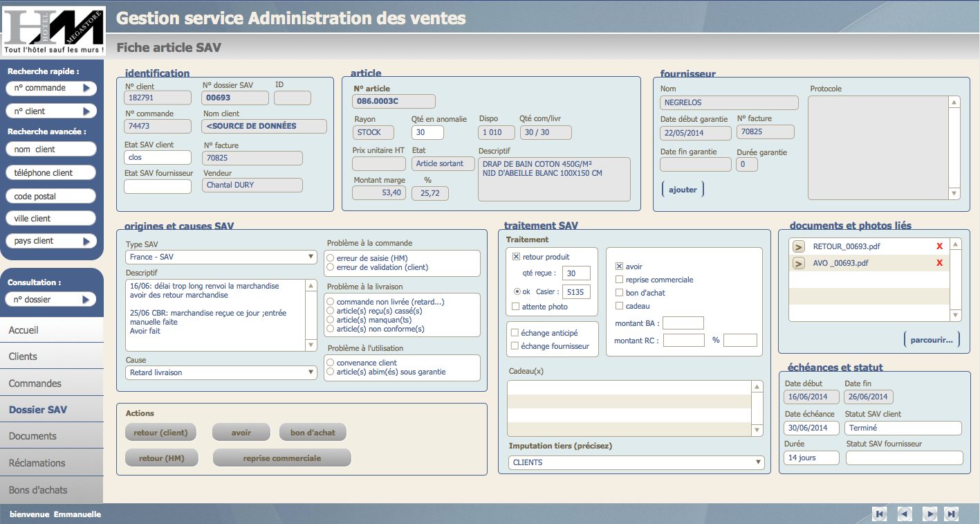Click the reprise commerciale action button

point(281,458)
